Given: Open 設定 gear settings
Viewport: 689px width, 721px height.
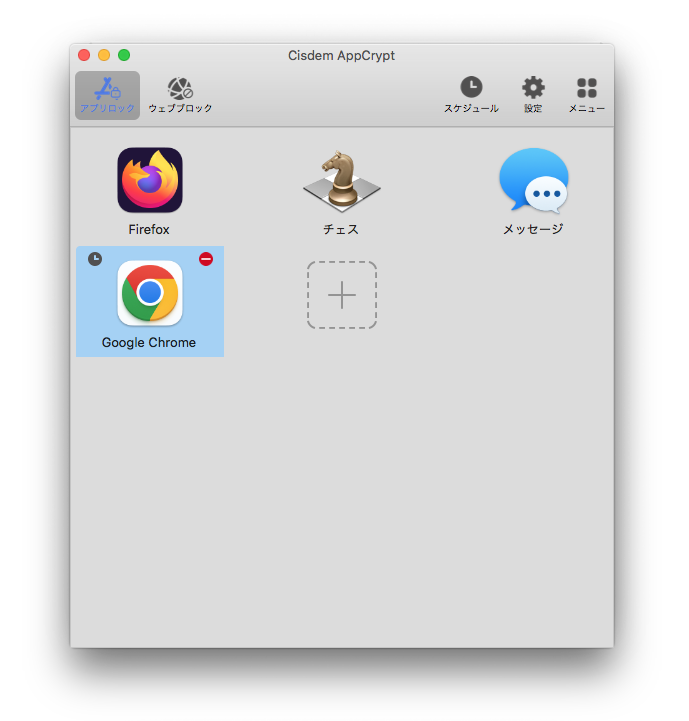Looking at the screenshot, I should pyautogui.click(x=533, y=96).
